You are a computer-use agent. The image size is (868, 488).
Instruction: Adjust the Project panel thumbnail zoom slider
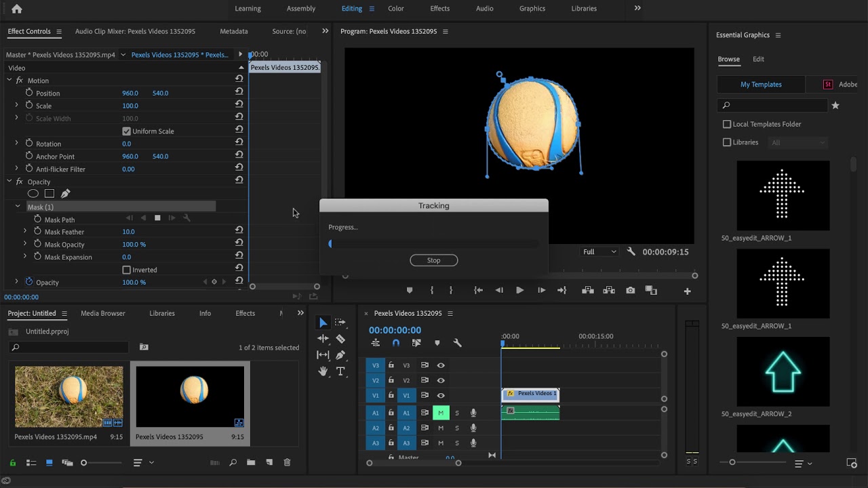point(84,463)
